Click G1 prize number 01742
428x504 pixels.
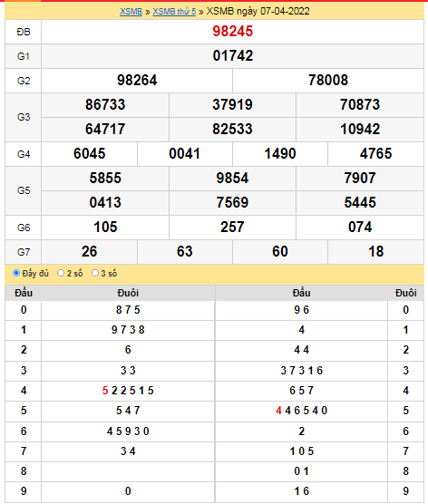[232, 56]
